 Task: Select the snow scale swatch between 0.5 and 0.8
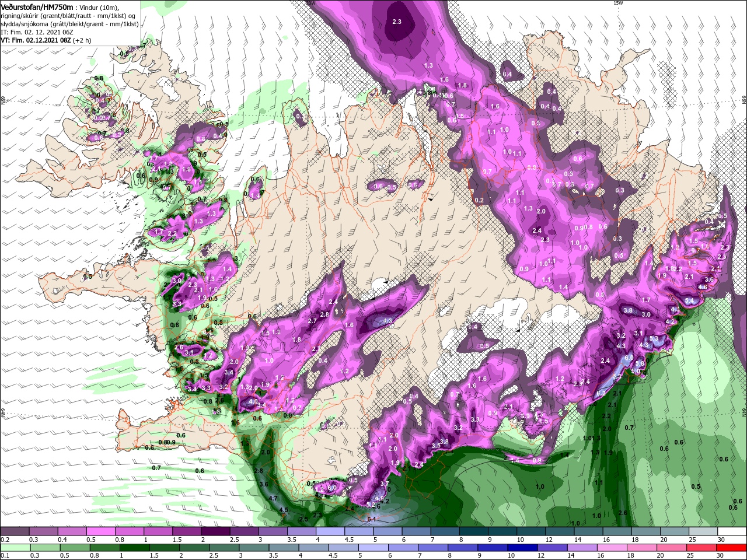100,531
